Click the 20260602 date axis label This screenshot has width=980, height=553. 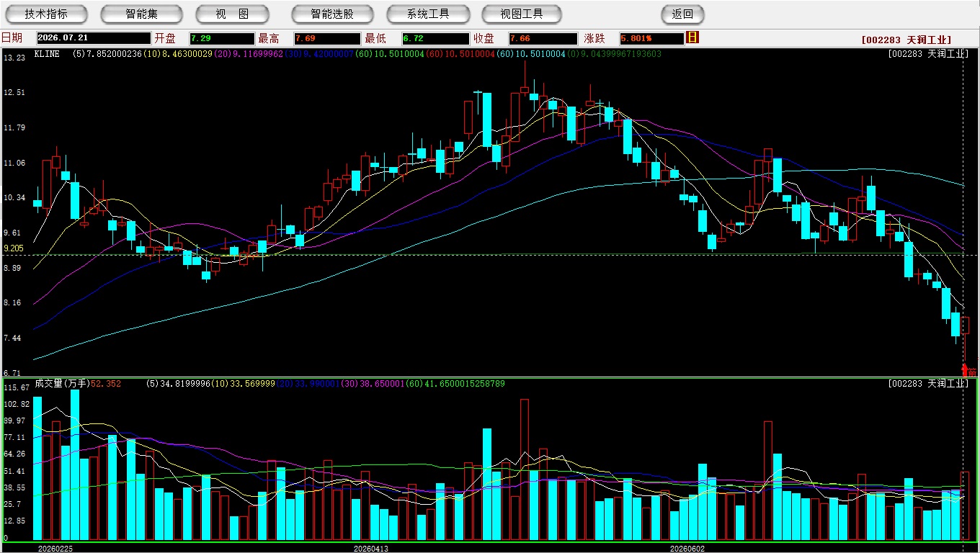click(687, 549)
